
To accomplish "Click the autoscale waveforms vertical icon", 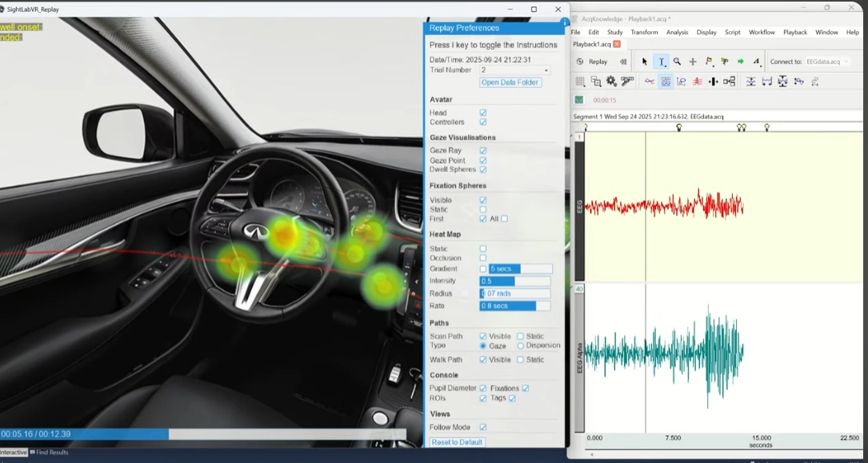I will [750, 82].
